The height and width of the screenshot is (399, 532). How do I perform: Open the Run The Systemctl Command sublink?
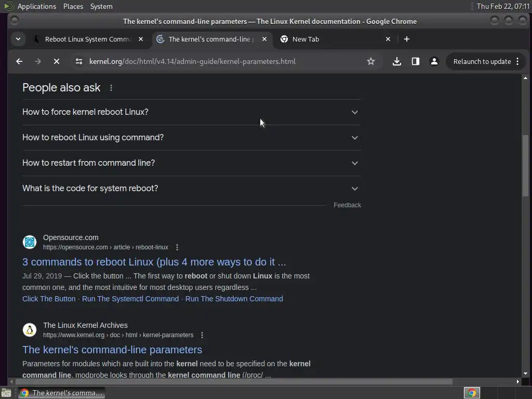point(130,299)
